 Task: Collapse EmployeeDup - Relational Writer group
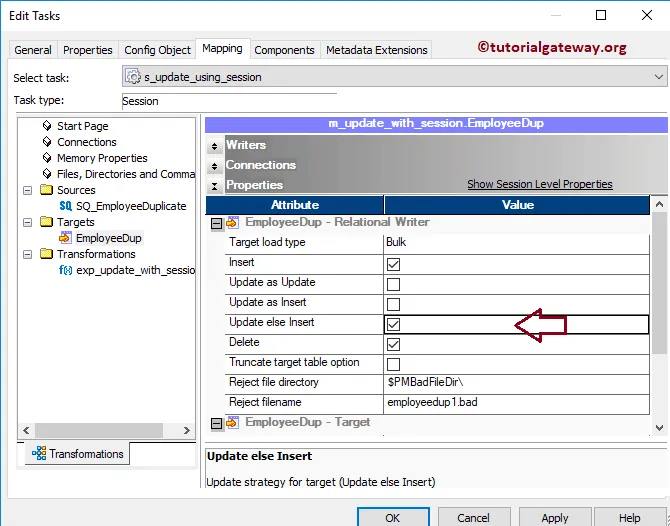coord(217,223)
